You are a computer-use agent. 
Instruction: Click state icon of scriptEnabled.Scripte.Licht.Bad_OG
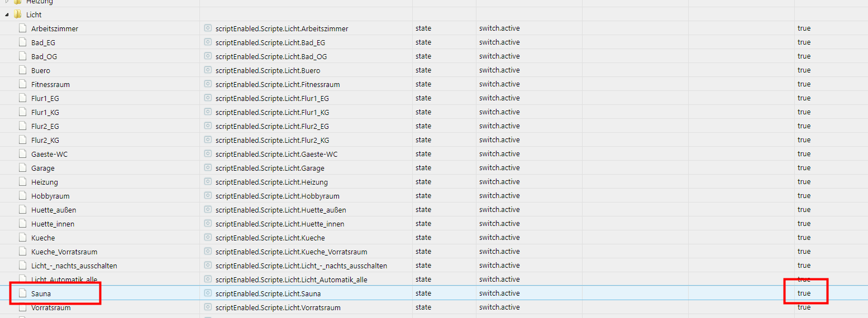click(x=208, y=56)
